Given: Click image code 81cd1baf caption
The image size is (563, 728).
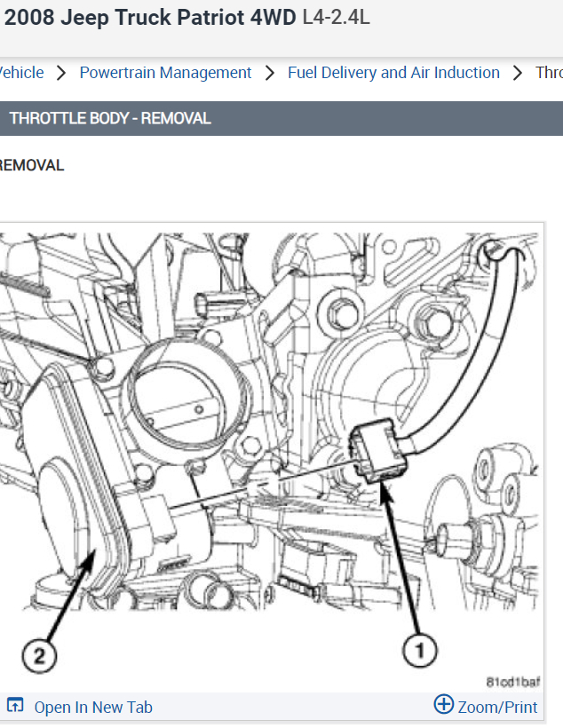Looking at the screenshot, I should [513, 682].
